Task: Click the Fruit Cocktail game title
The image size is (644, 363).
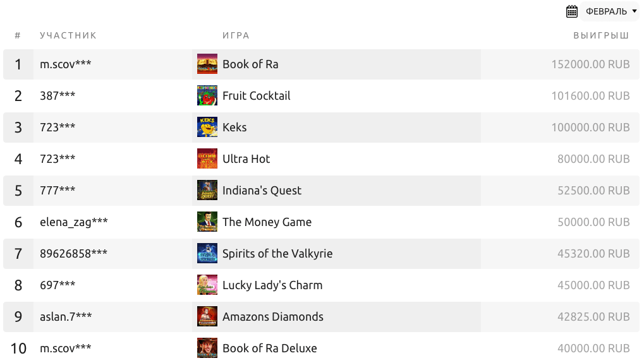Action: click(256, 96)
